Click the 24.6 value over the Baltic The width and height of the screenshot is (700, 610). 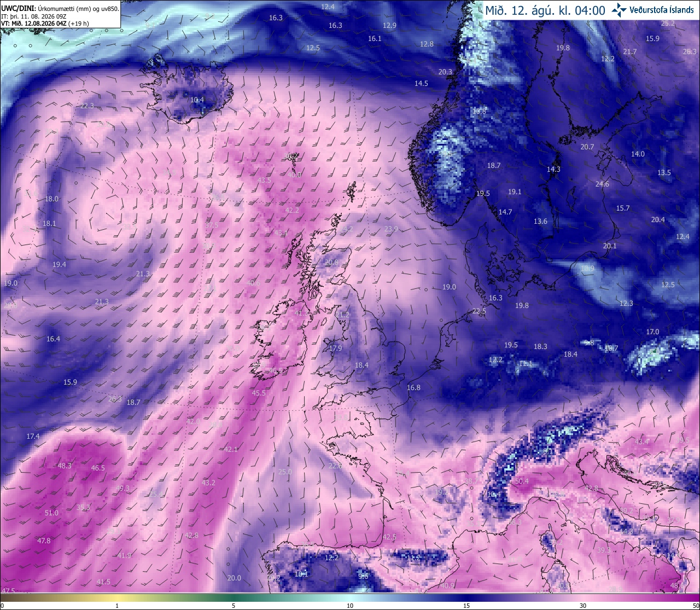pos(602,184)
